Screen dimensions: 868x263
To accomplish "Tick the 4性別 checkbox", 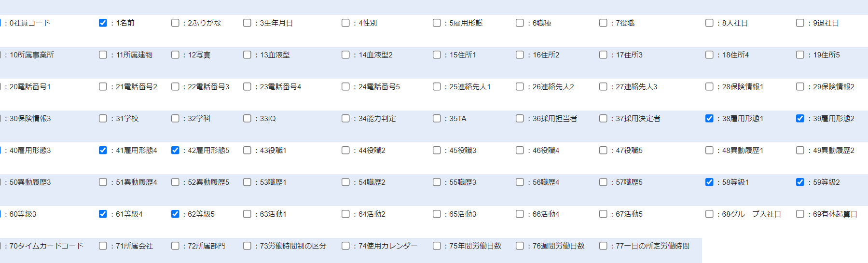I will (345, 23).
